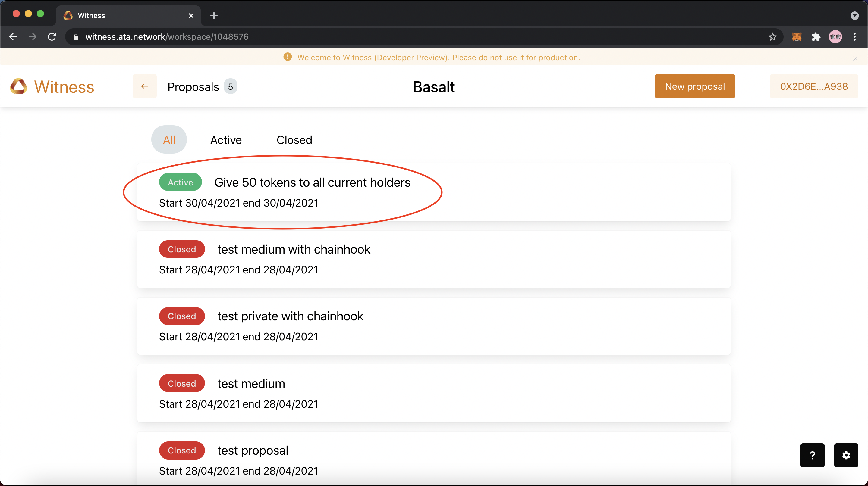
Task: Click the site lock icon in address bar
Action: point(76,37)
